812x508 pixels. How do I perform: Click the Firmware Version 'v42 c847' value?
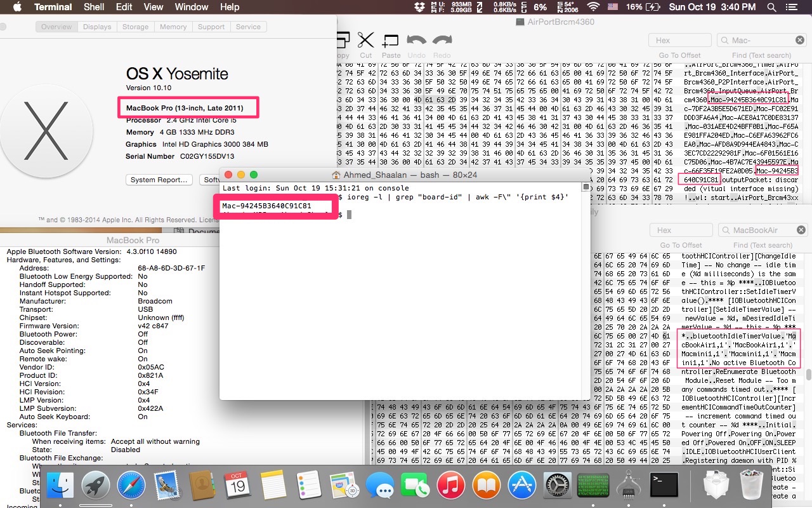(154, 326)
